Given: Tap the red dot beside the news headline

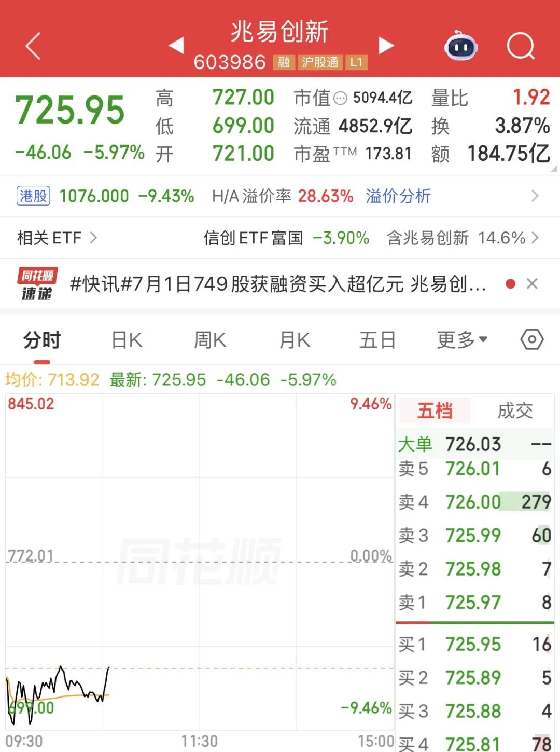Looking at the screenshot, I should [x=510, y=284].
